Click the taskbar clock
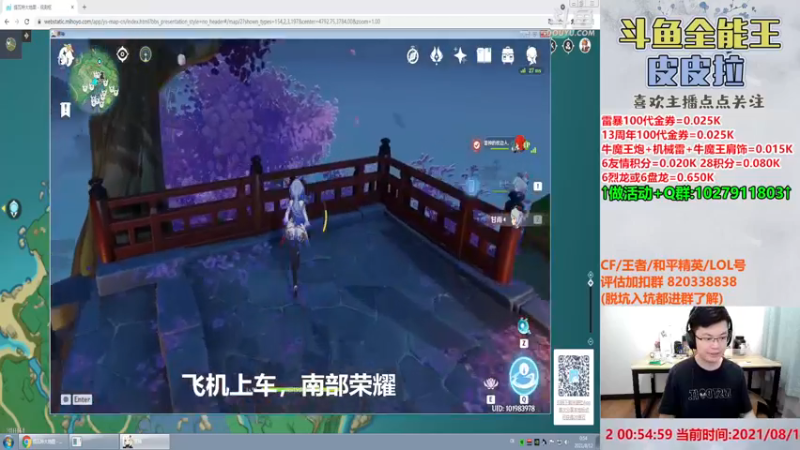The image size is (800, 450). (x=583, y=442)
